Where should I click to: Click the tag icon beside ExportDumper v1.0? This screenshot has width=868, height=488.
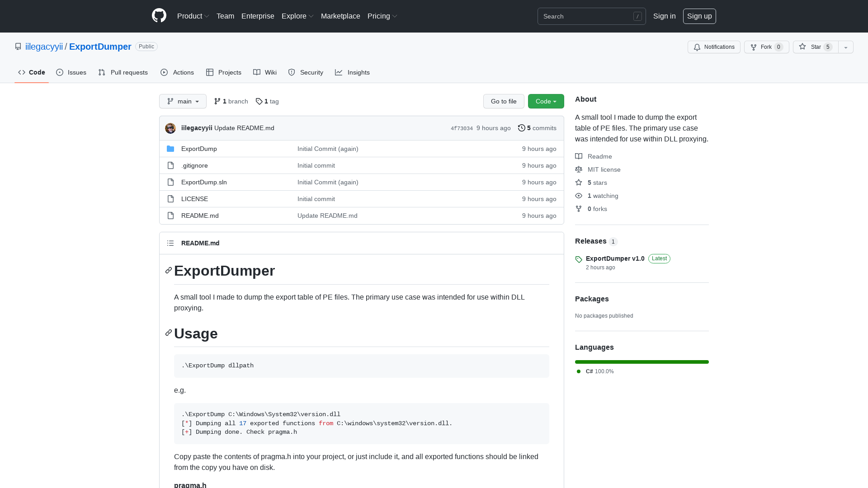tap(579, 259)
